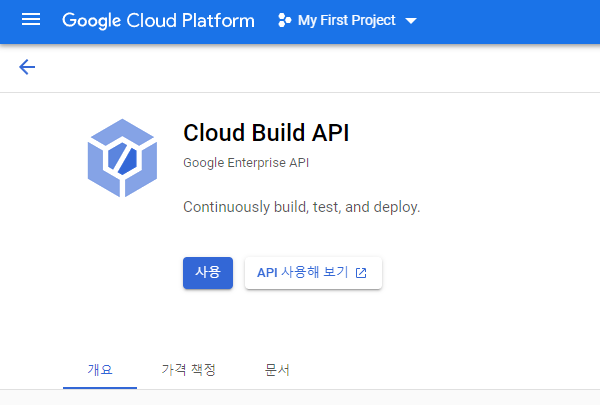Image resolution: width=600 pixels, height=405 pixels.
Task: Expand the project dropdown arrow
Action: coord(411,21)
